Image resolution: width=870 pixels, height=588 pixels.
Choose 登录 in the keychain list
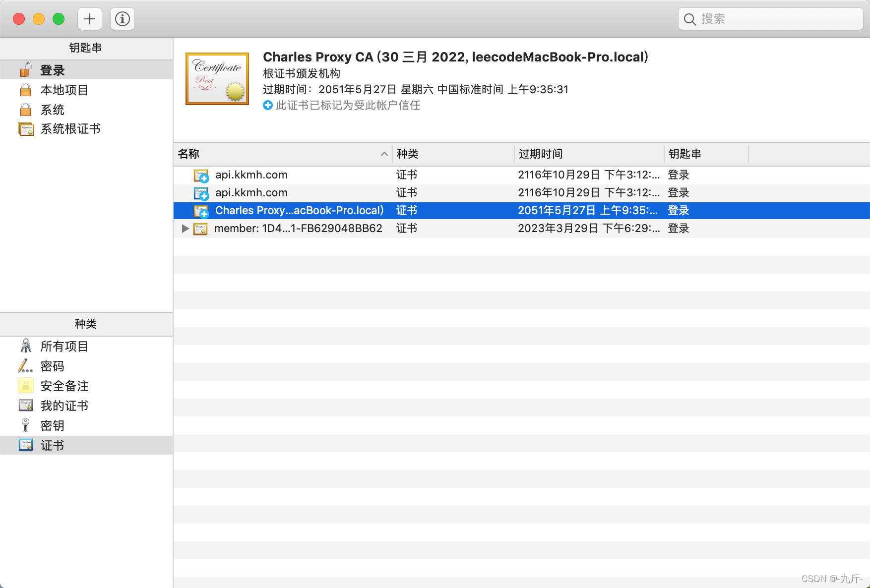point(53,70)
